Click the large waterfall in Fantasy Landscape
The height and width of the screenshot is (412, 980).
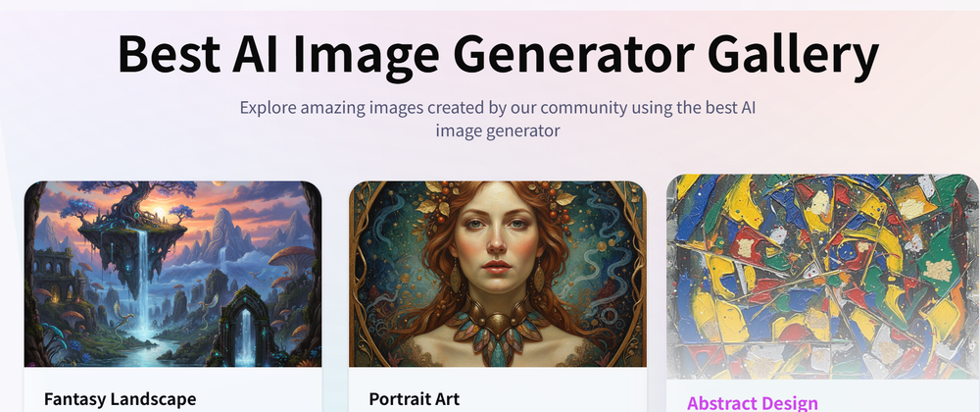point(144,284)
